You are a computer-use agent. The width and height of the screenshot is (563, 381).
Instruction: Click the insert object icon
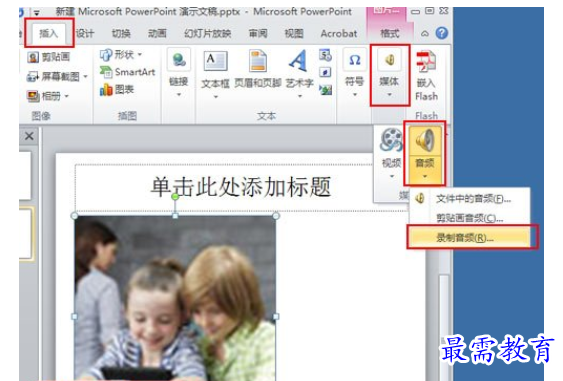click(x=325, y=89)
